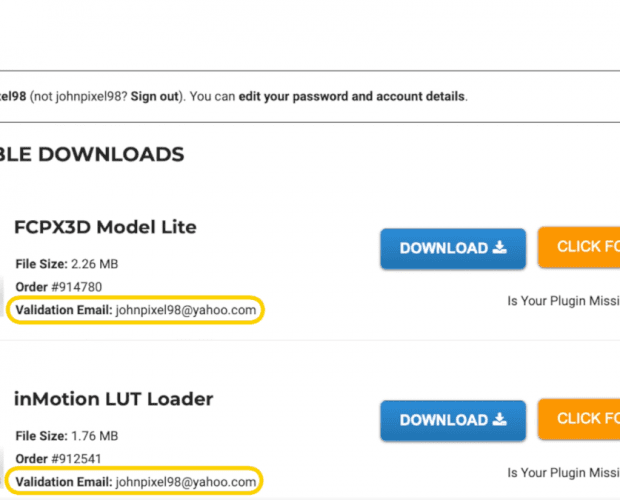Click the orange button beside inMotion LUT Loader
The height and width of the screenshot is (500, 620).
(579, 419)
